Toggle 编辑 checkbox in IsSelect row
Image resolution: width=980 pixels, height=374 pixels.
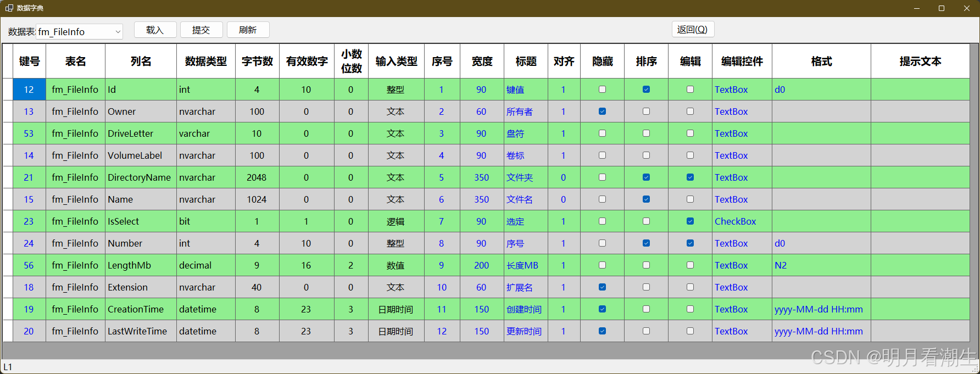(690, 221)
